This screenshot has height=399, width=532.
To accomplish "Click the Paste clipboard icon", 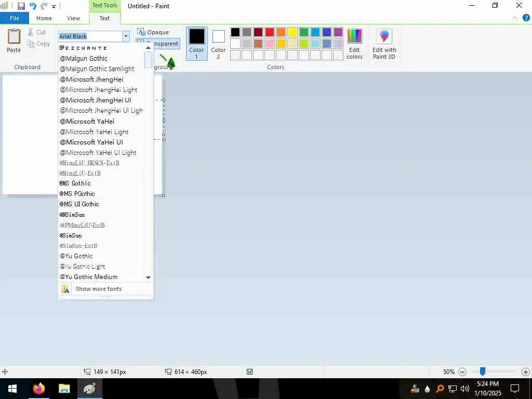I will pyautogui.click(x=14, y=36).
